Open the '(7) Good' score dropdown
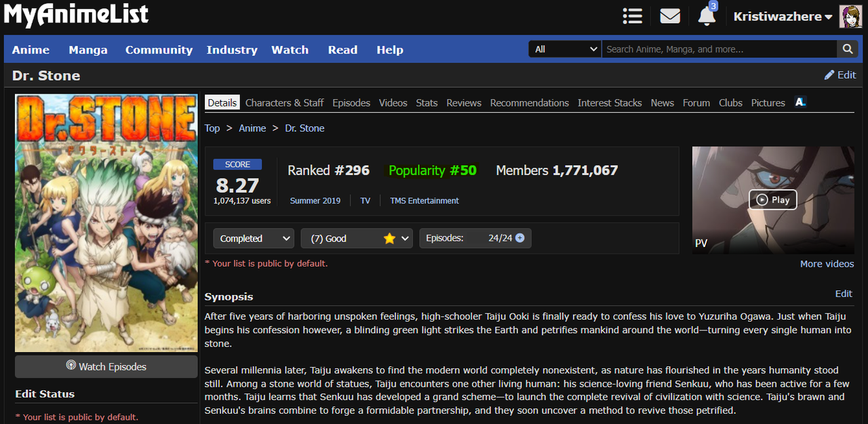Image resolution: width=868 pixels, height=424 pixels. [x=357, y=238]
